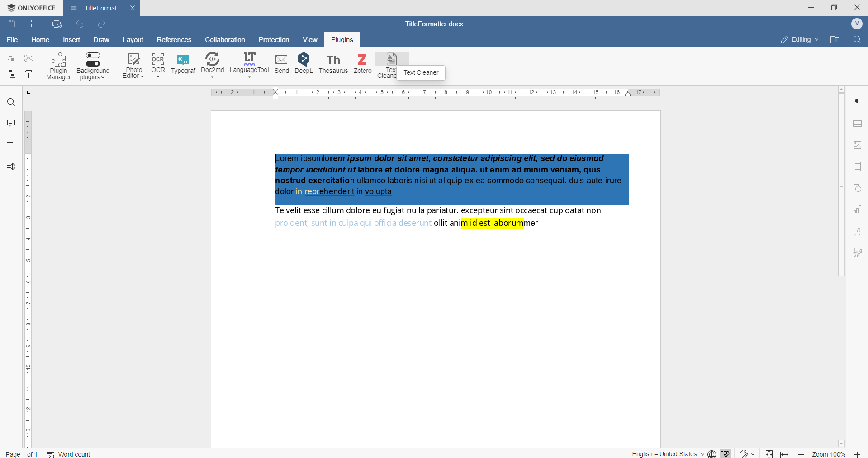Image resolution: width=868 pixels, height=458 pixels.
Task: Click the Print icon
Action: pyautogui.click(x=34, y=24)
